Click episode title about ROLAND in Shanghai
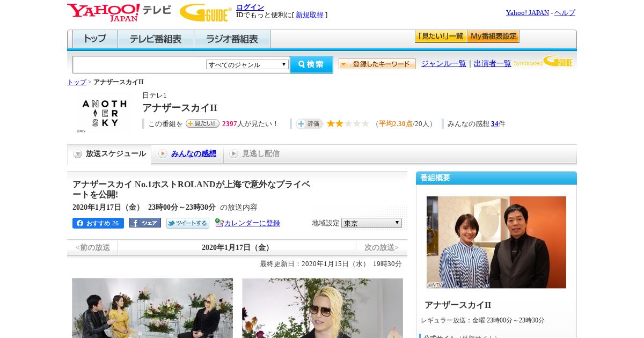This screenshot has width=644, height=338. [x=192, y=189]
